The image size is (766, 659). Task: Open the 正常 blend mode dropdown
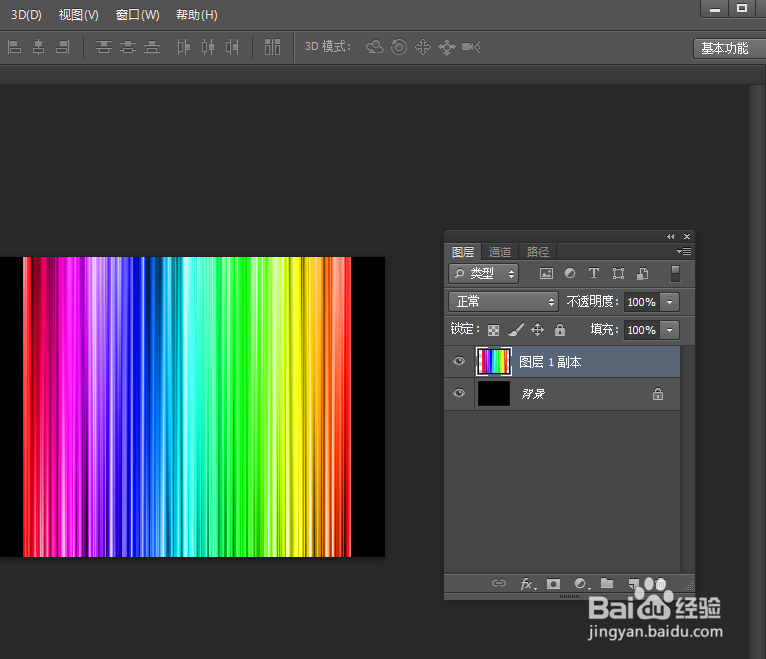pos(503,301)
